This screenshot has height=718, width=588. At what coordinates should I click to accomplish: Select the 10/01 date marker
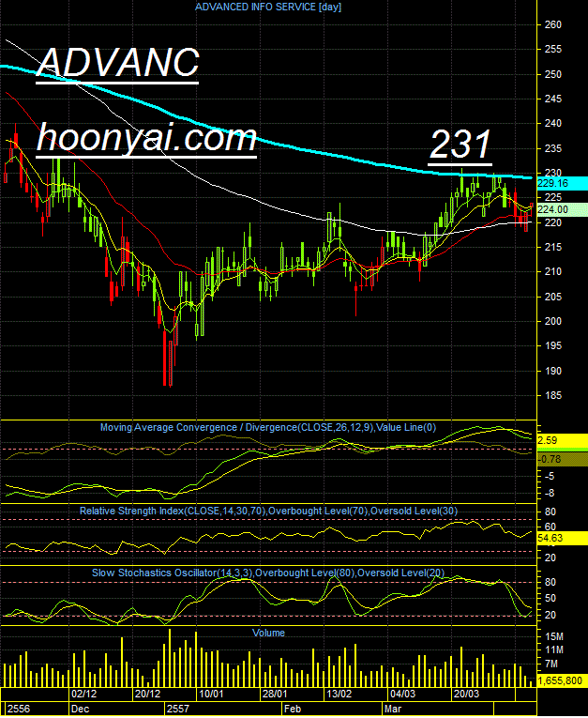pyautogui.click(x=211, y=694)
